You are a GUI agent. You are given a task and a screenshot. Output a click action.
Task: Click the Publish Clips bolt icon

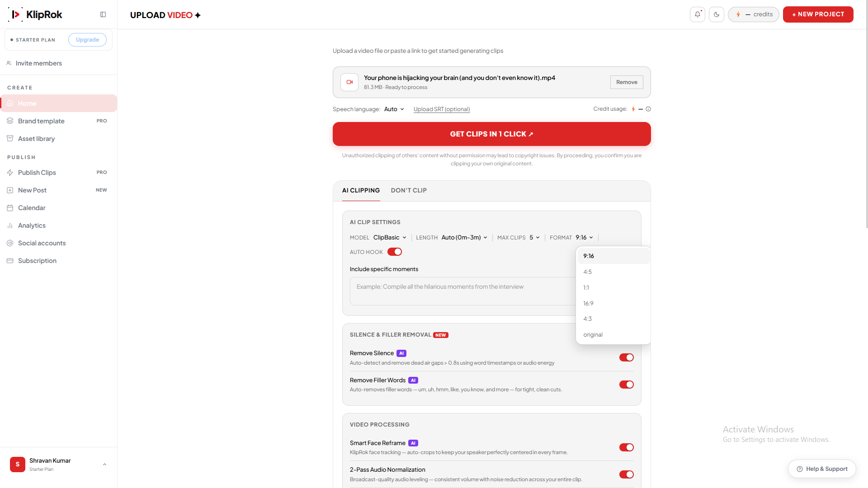pyautogui.click(x=10, y=173)
